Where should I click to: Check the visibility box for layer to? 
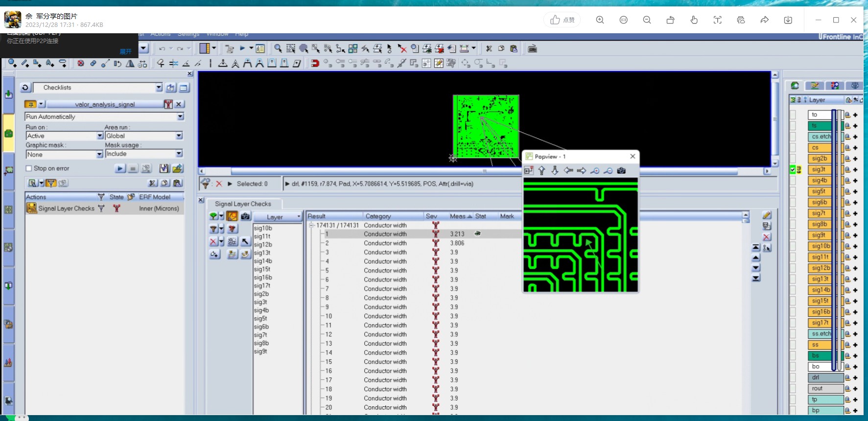tap(793, 115)
